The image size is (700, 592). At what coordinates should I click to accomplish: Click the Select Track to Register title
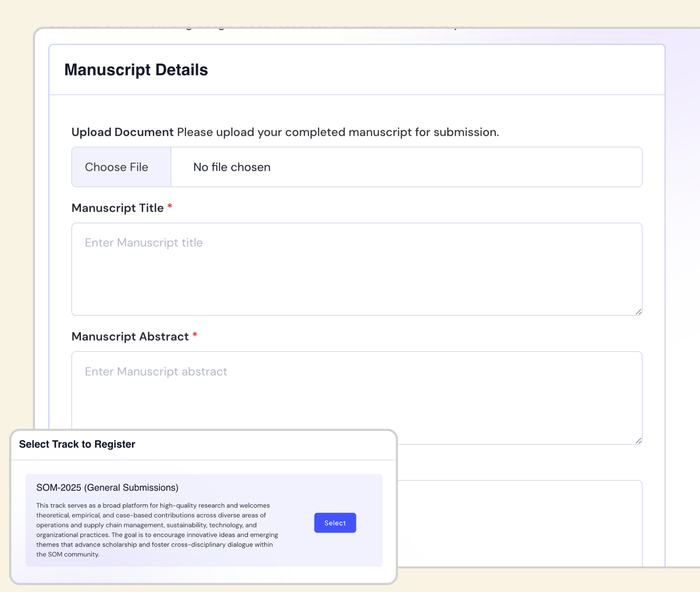[77, 444]
